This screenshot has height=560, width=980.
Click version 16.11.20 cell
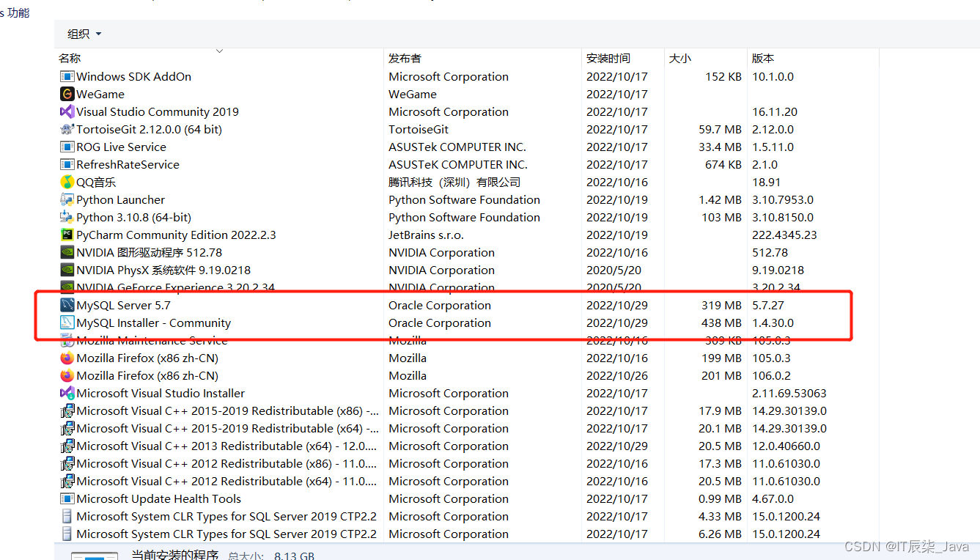[x=775, y=111]
